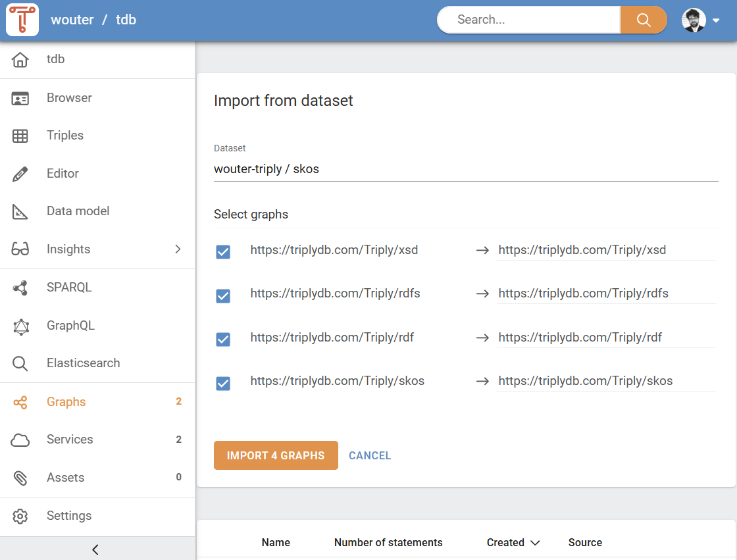Click the source graph text Triply/xsd

tap(334, 250)
